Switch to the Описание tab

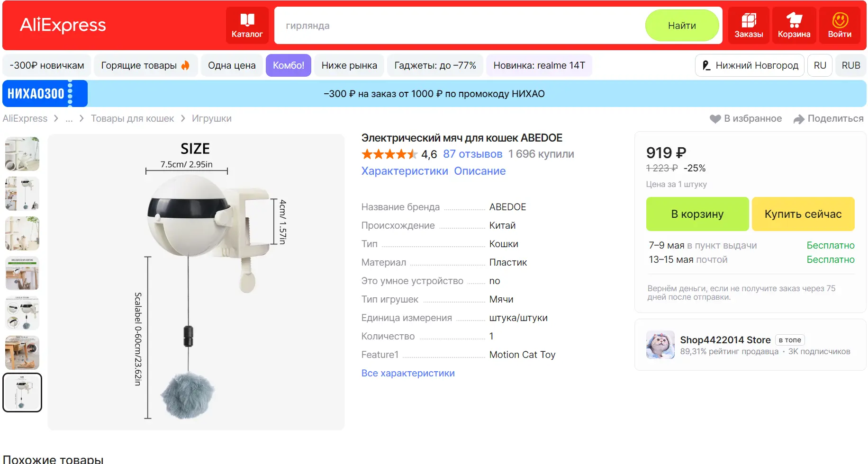pos(479,171)
